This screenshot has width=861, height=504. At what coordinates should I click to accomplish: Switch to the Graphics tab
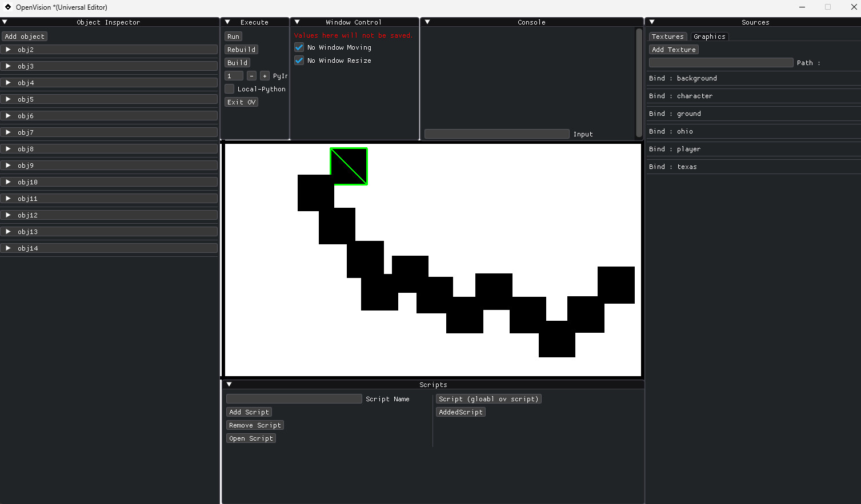coord(709,36)
